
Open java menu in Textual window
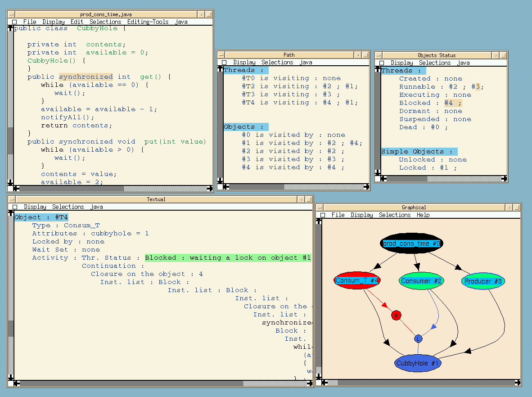(96, 207)
